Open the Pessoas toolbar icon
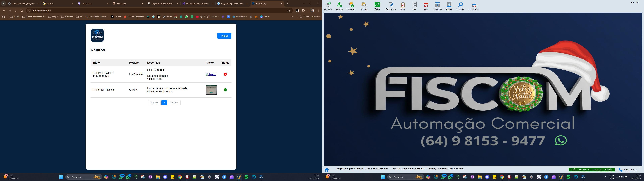 tap(339, 6)
